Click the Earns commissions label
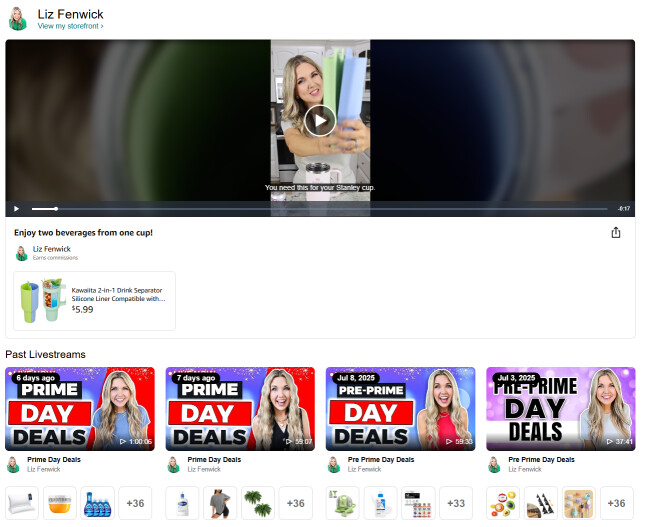This screenshot has height=527, width=650. [55, 257]
